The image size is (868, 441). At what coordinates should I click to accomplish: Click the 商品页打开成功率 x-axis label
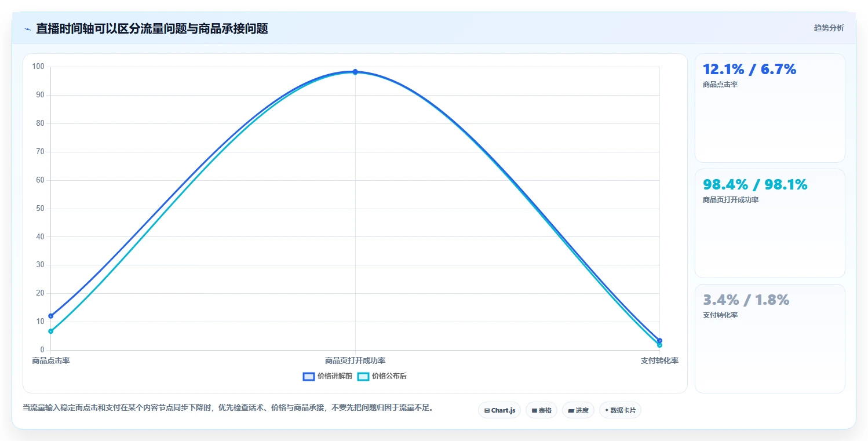tap(355, 360)
